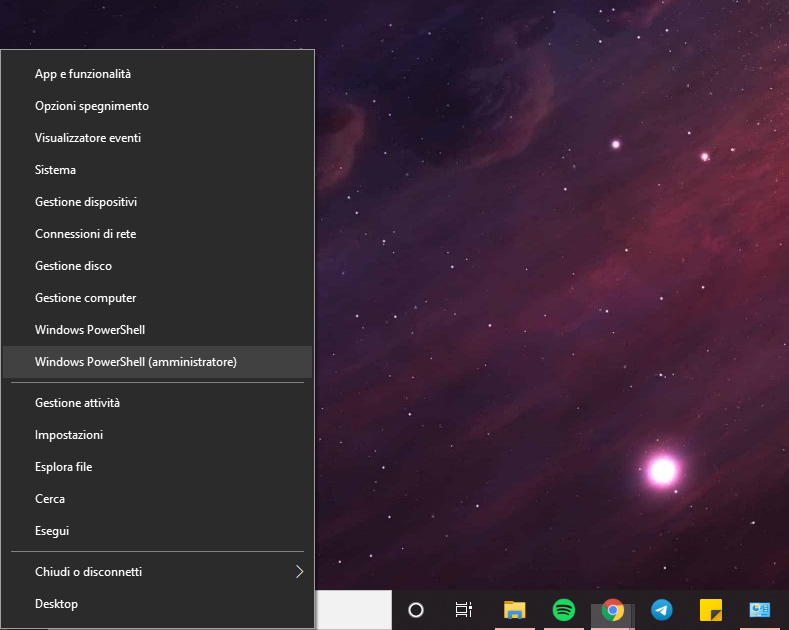Switch to Google Chrome in taskbar
The image size is (789, 630).
(x=613, y=610)
